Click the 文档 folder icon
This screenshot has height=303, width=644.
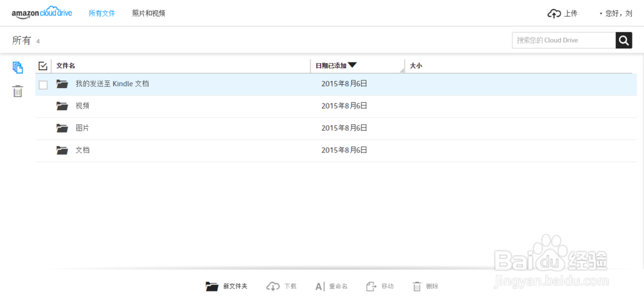[x=62, y=151]
